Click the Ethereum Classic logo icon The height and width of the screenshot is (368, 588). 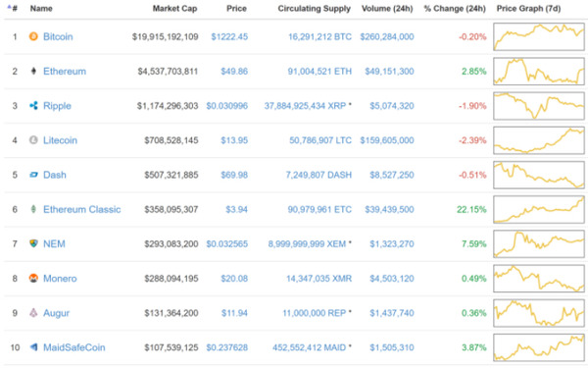tap(33, 209)
